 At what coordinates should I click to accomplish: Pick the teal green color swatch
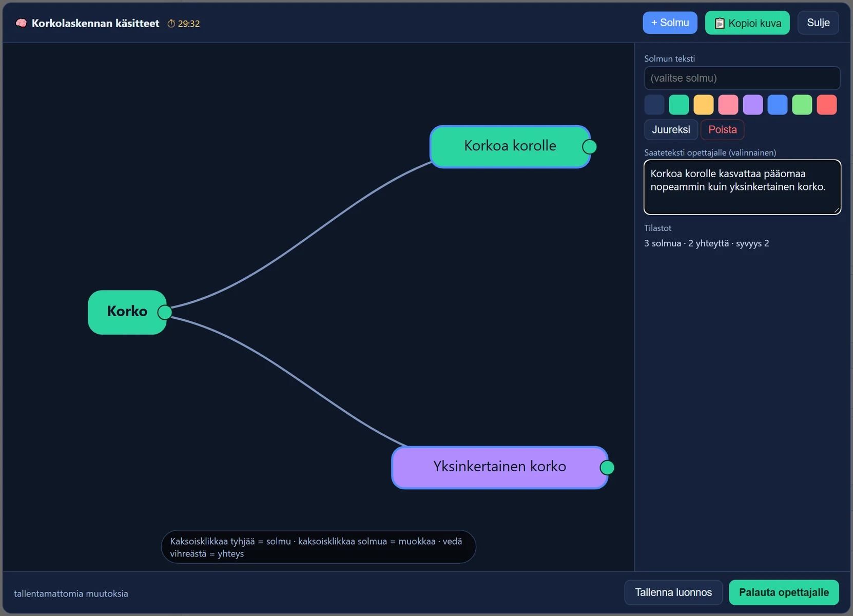[679, 105]
